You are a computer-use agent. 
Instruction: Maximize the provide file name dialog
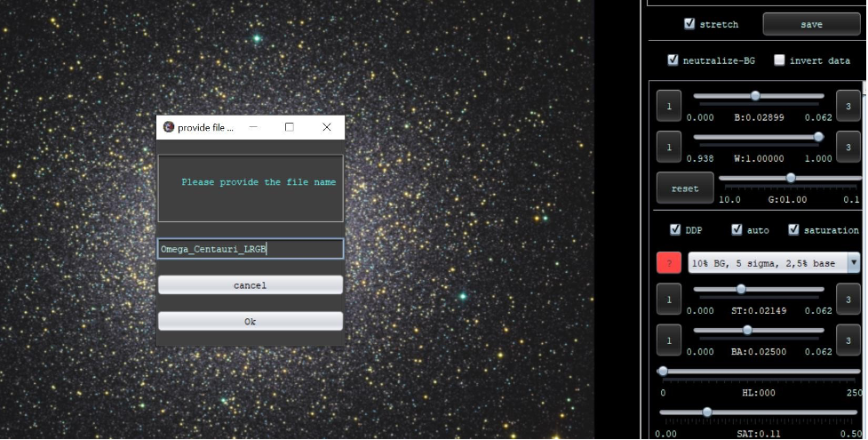(289, 127)
